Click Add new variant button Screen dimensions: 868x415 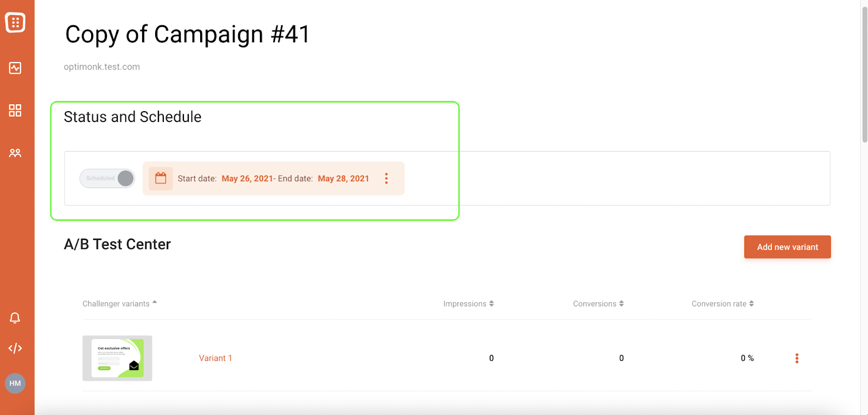click(x=787, y=247)
